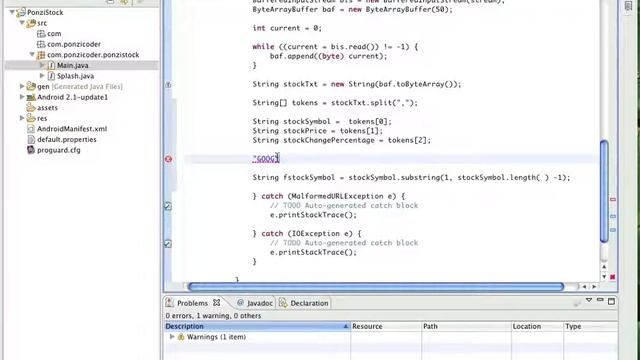Screen dimensions: 640x360
Task: Select the assets folder row
Action: click(x=47, y=107)
